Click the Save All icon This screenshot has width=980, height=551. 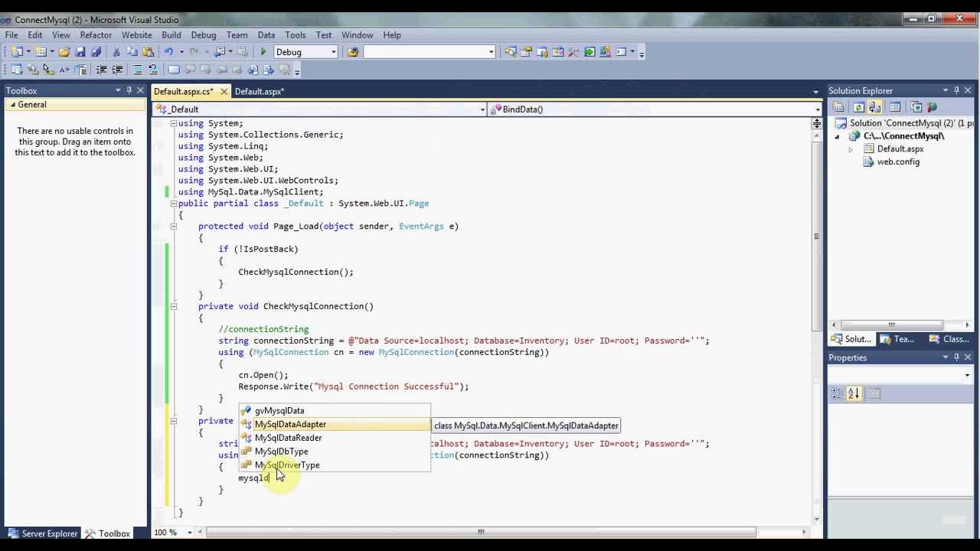(x=96, y=52)
